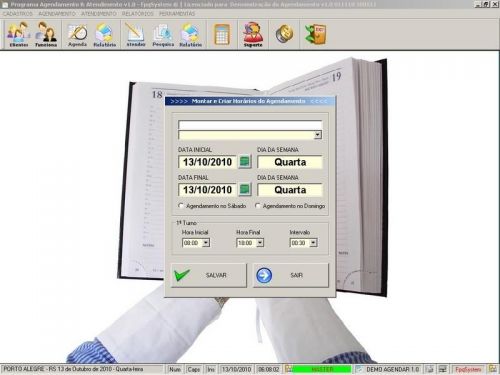Screen dimensions: 500x375
Task: Open calendar picker beside Data Final
Action: pyautogui.click(x=245, y=190)
